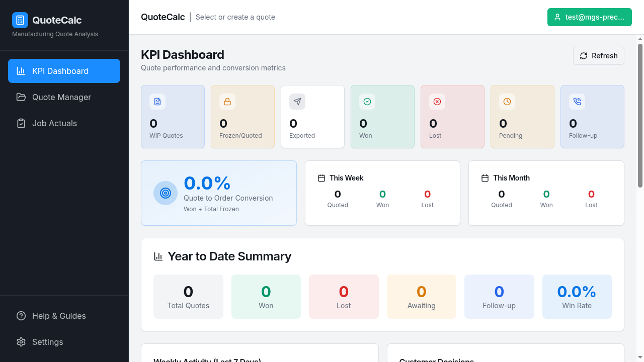Click the Quoted count under This Month
This screenshot has height=362, width=644.
502,194
